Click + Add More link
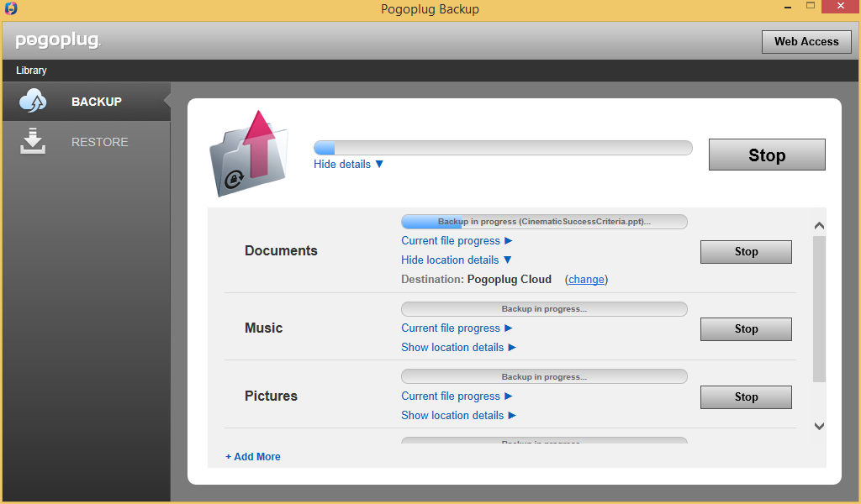This screenshot has height=504, width=861. pyautogui.click(x=252, y=456)
